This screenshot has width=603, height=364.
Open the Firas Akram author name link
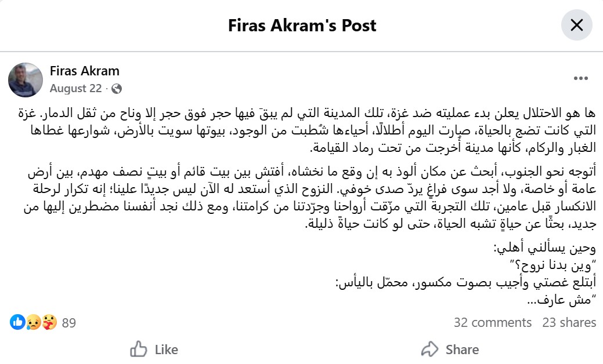(85, 71)
